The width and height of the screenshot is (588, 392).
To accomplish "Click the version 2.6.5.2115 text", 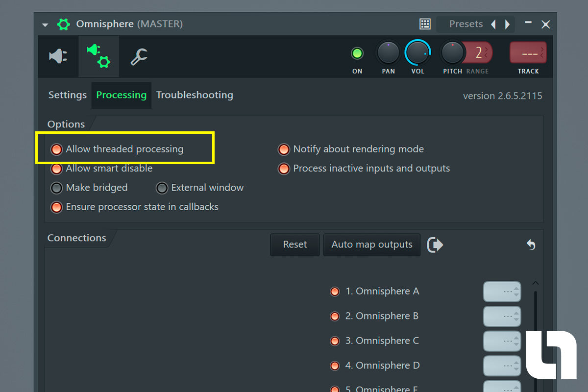I will point(502,96).
